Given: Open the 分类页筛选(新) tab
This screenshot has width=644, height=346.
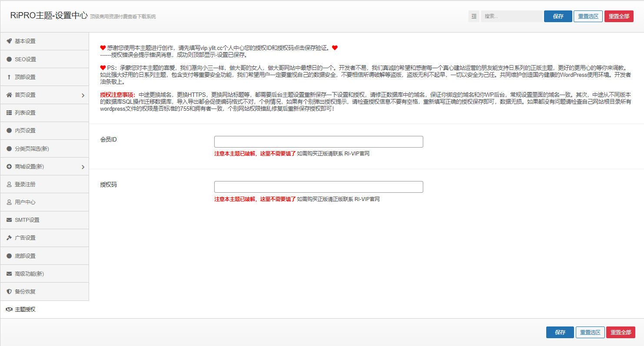Looking at the screenshot, I should [44, 148].
